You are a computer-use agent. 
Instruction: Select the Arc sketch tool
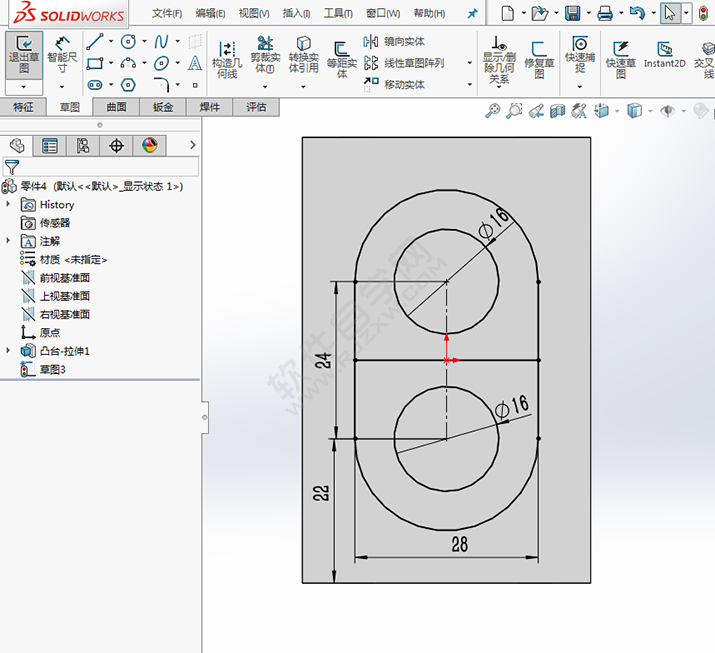(128, 63)
